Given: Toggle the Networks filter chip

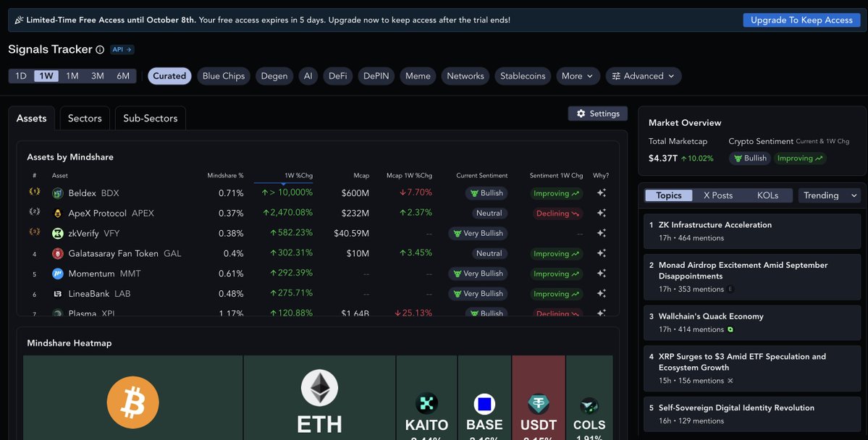Looking at the screenshot, I should 465,76.
